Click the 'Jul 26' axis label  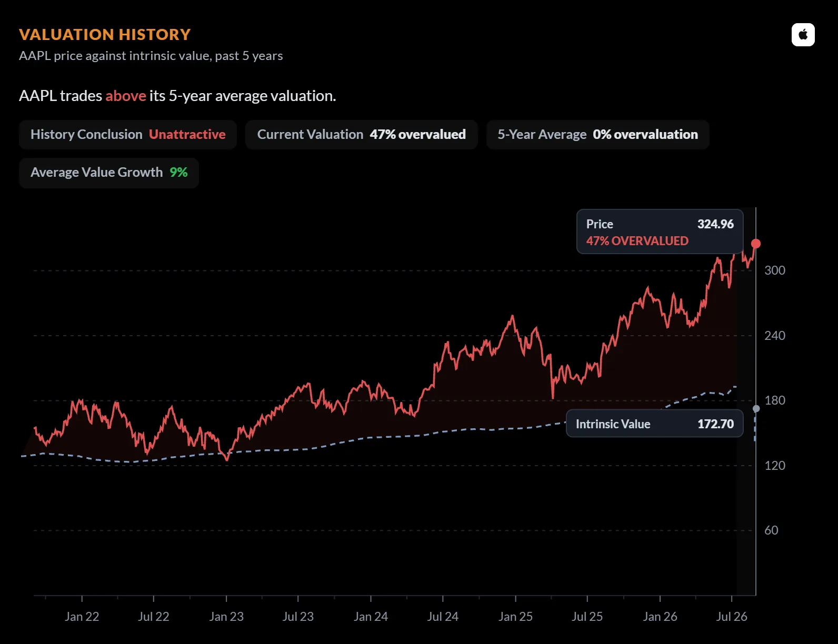pos(732,617)
